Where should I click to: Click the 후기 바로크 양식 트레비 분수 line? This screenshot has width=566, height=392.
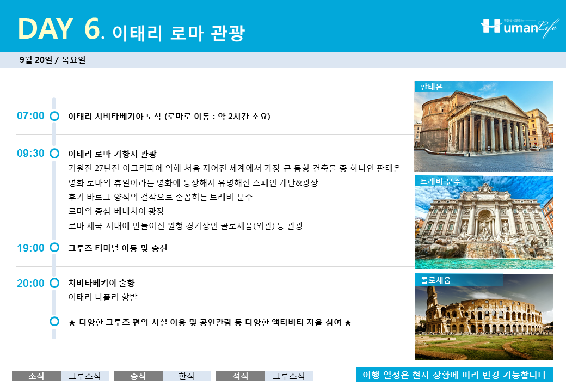(x=160, y=197)
